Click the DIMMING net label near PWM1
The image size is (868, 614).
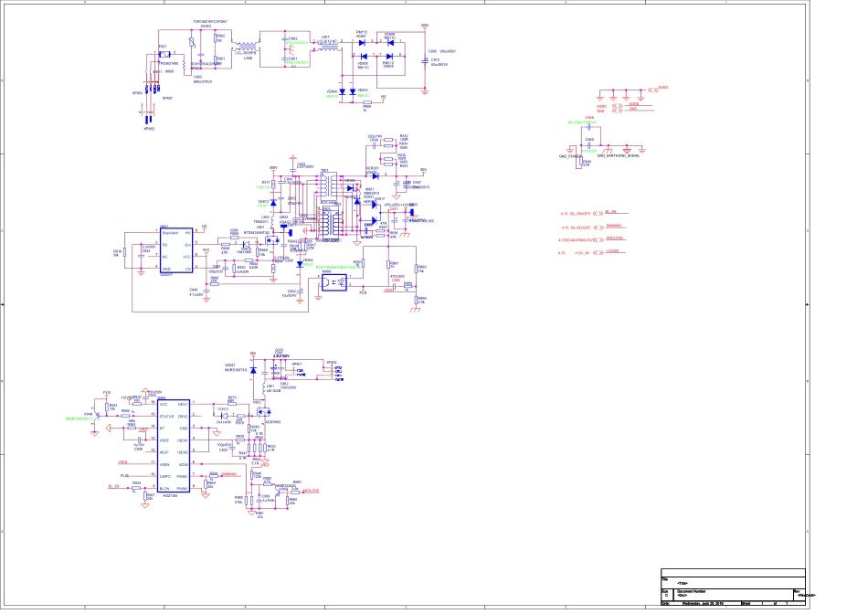tap(228, 475)
